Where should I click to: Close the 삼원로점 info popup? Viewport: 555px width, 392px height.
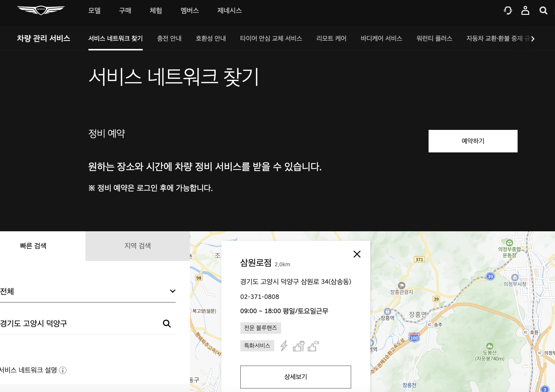pyautogui.click(x=357, y=254)
